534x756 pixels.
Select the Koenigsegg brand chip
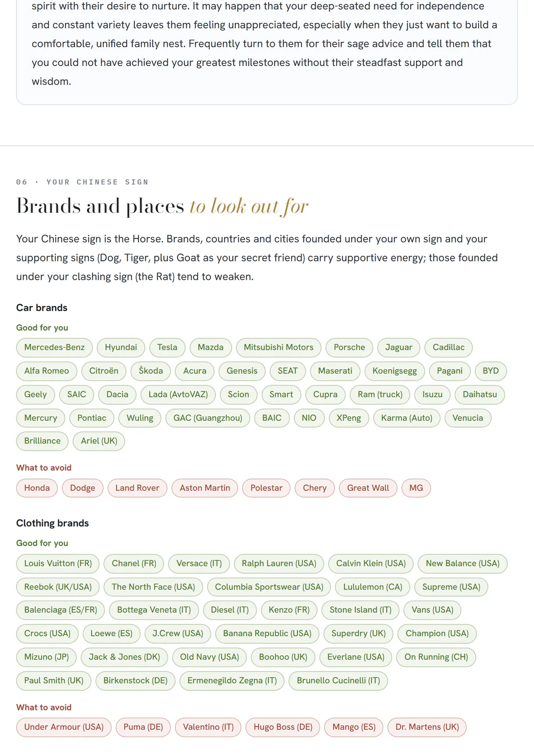395,371
